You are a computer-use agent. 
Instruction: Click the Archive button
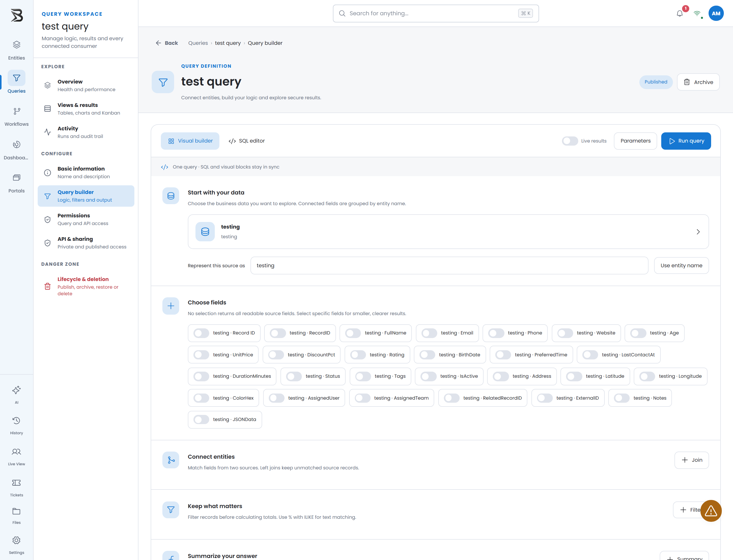coord(698,82)
